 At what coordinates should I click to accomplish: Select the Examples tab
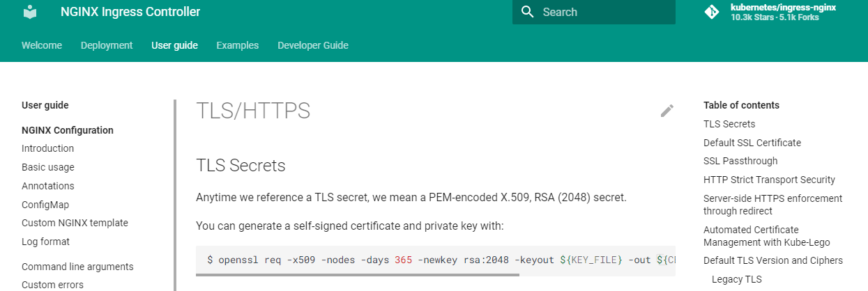click(x=237, y=45)
